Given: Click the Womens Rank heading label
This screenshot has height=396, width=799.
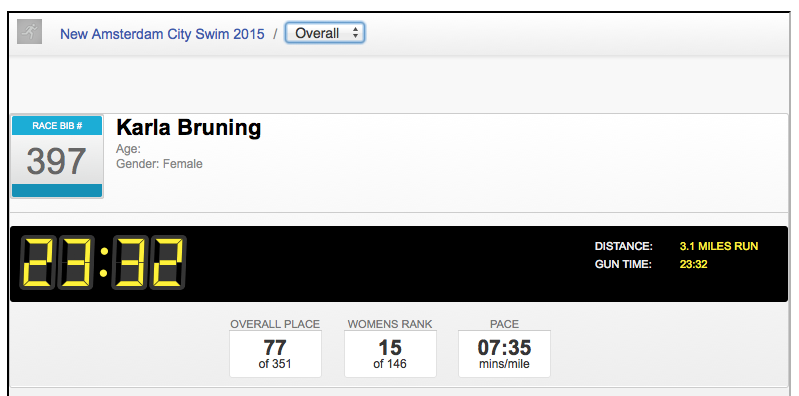Looking at the screenshot, I should tap(390, 324).
